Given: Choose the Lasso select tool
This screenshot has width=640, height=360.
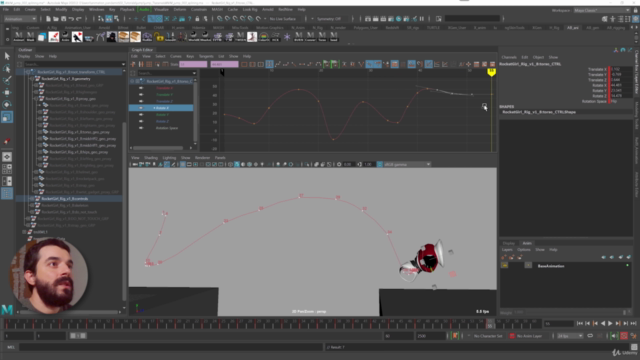Looking at the screenshot, I should pyautogui.click(x=7, y=68).
